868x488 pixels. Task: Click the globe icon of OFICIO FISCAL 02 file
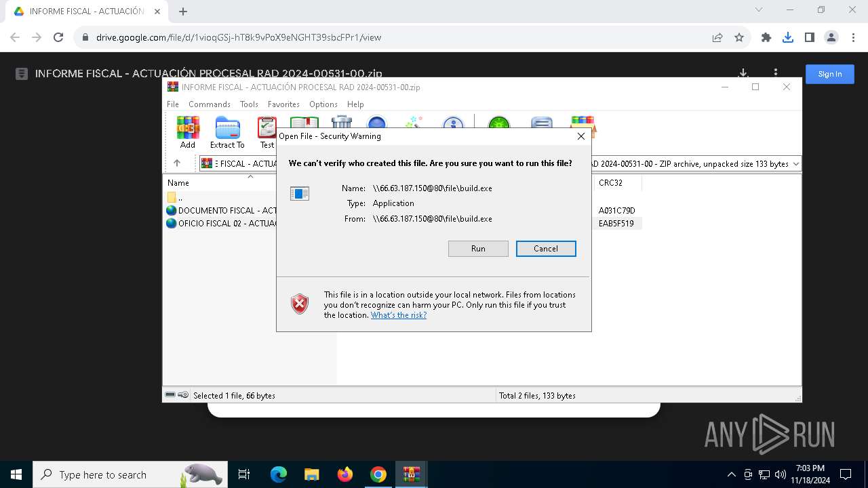(x=172, y=223)
